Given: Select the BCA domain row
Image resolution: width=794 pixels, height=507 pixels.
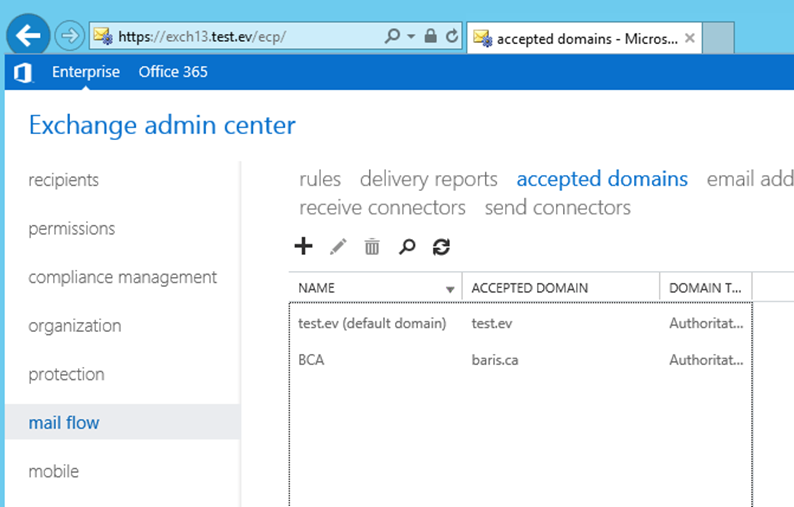Looking at the screenshot, I should [x=521, y=360].
